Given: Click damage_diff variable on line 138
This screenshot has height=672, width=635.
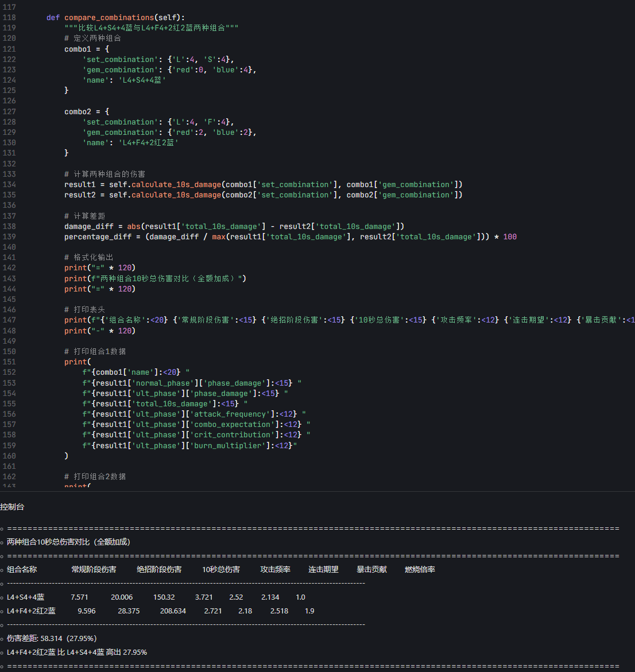Looking at the screenshot, I should tap(89, 227).
